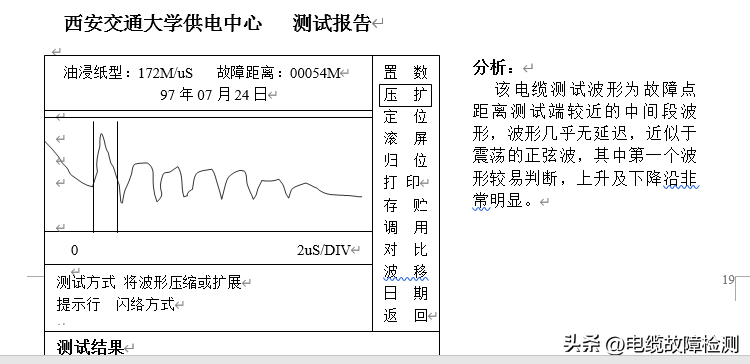Click the tall first peak of the waveform

pyautogui.click(x=102, y=136)
